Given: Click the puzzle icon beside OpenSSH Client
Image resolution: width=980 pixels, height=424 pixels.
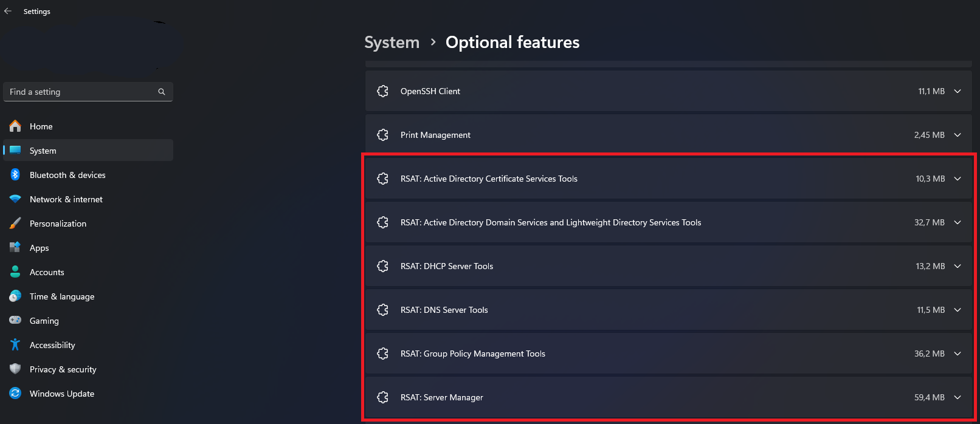Looking at the screenshot, I should 382,91.
